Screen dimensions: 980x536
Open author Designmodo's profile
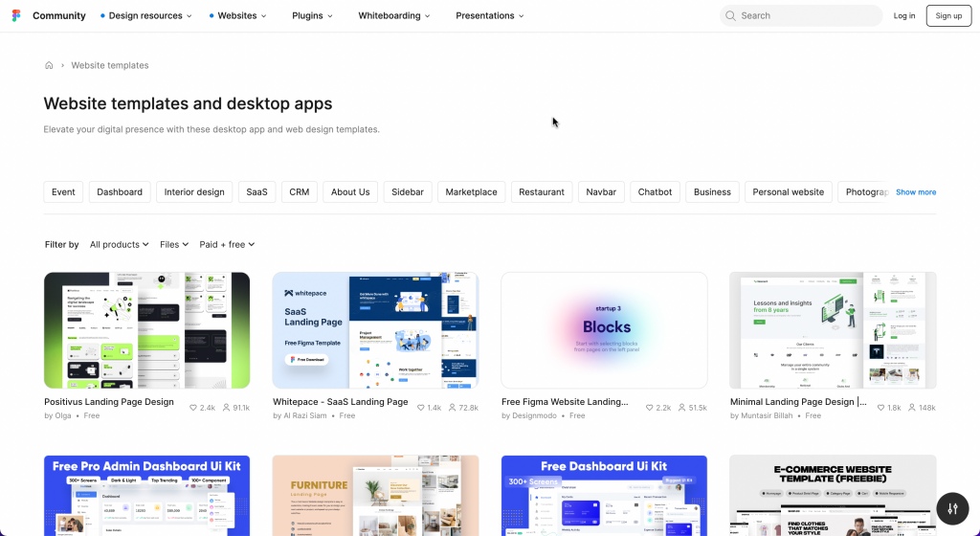click(x=534, y=415)
